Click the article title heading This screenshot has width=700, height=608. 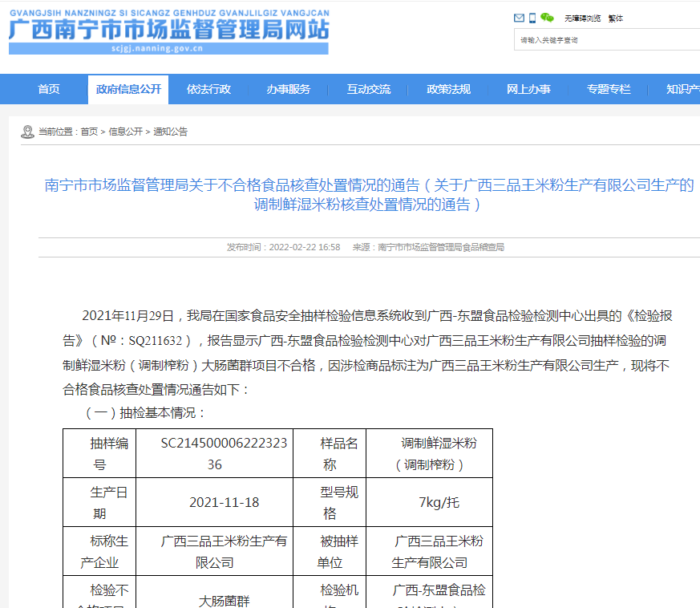tap(369, 195)
